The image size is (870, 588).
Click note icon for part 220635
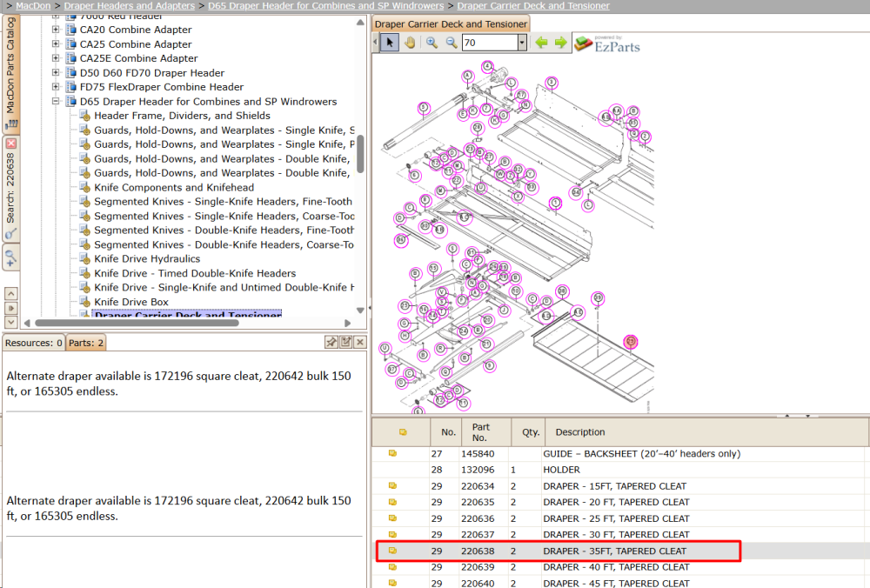tap(392, 502)
